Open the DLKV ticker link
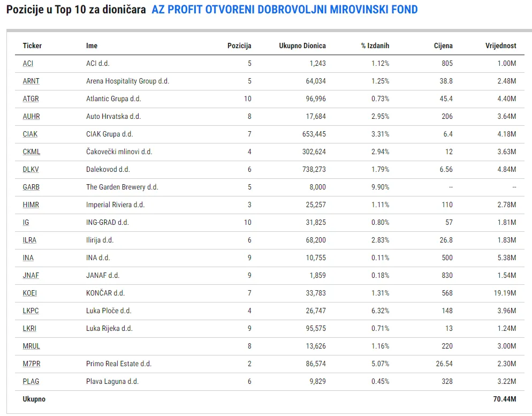This screenshot has height=416, width=532. pyautogui.click(x=31, y=169)
